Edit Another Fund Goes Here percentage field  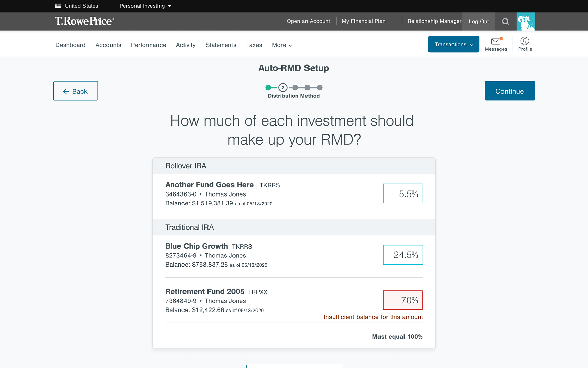pyautogui.click(x=403, y=193)
